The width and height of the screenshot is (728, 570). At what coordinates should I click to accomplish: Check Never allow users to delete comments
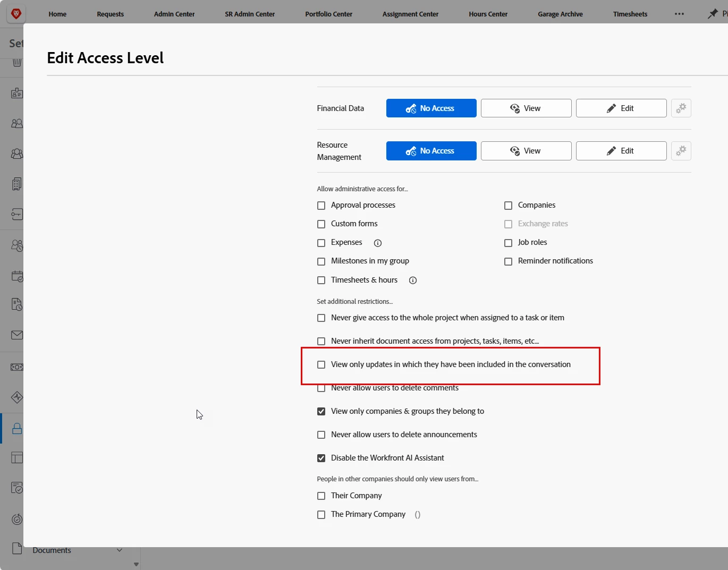(x=321, y=388)
